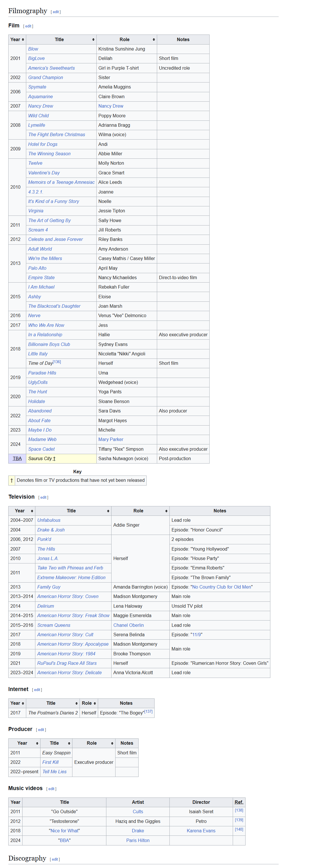
Task: Open the 11/9 episode link
Action: point(196,635)
